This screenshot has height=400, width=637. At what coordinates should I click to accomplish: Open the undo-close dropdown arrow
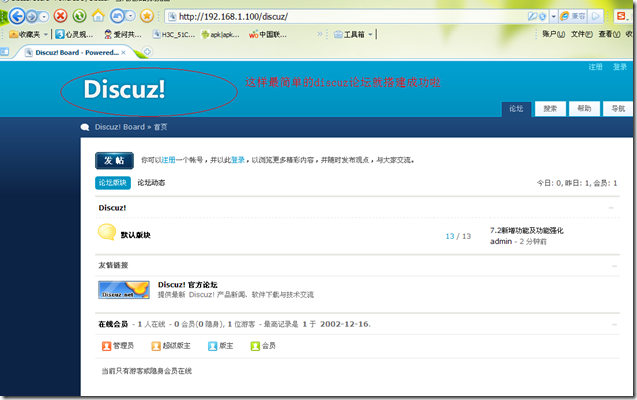pyautogui.click(x=130, y=16)
